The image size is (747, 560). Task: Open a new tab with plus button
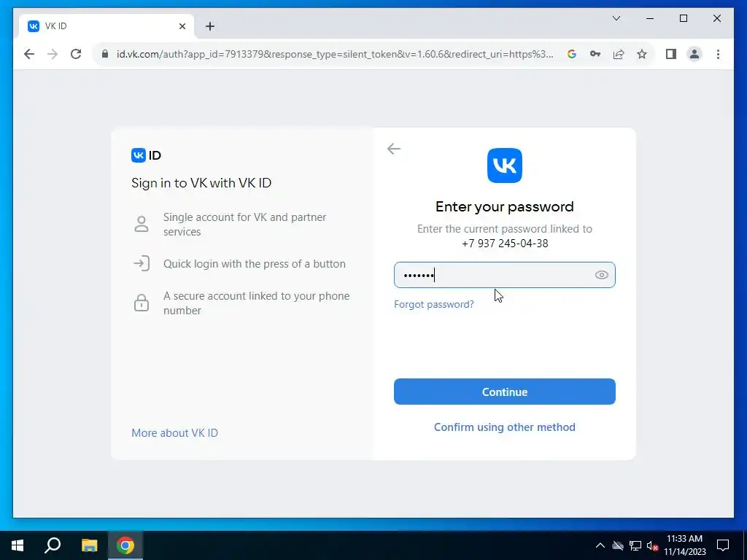210,26
